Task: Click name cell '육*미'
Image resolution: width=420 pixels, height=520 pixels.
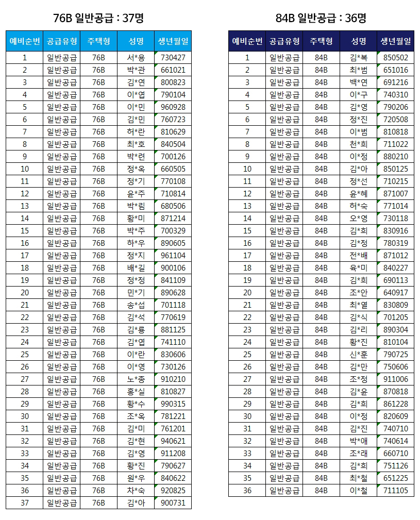Action: pos(358,268)
